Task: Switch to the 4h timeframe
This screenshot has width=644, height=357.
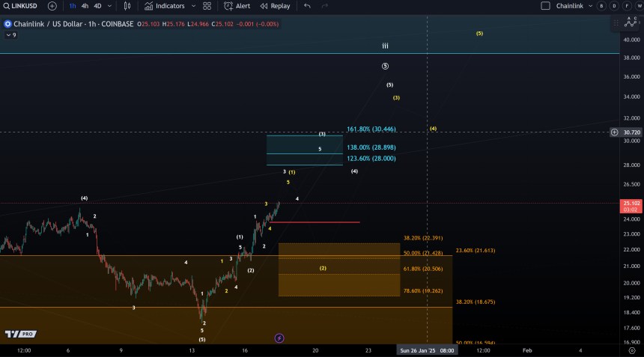Action: tap(85, 6)
